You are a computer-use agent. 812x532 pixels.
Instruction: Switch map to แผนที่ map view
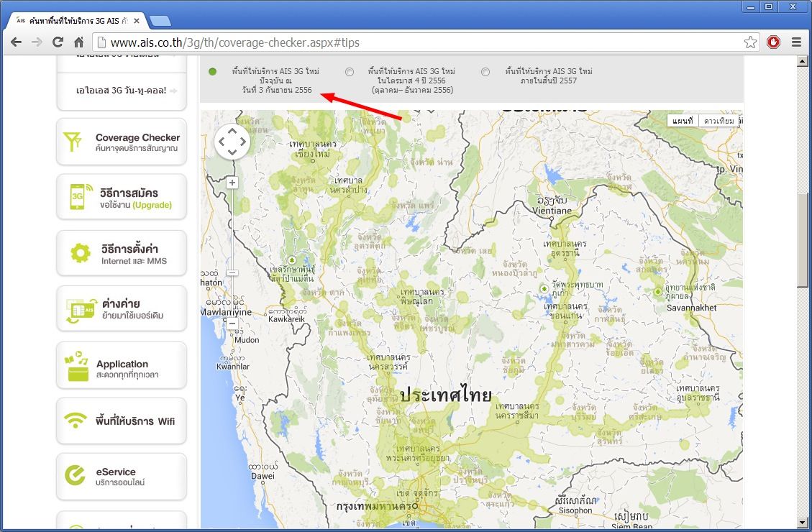coord(683,121)
